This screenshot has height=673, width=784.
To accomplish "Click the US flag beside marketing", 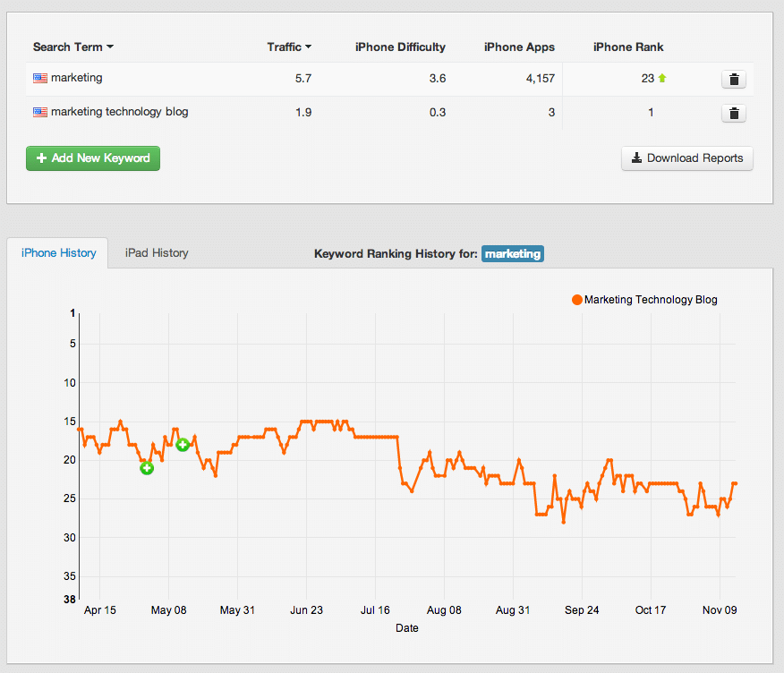I will (40, 78).
